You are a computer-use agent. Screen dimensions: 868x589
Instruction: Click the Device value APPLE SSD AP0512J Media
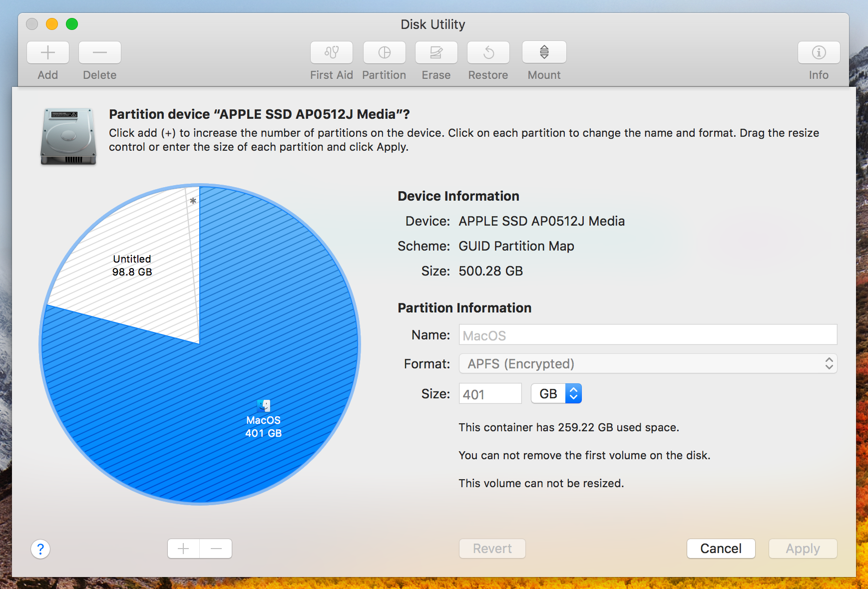pyautogui.click(x=542, y=221)
